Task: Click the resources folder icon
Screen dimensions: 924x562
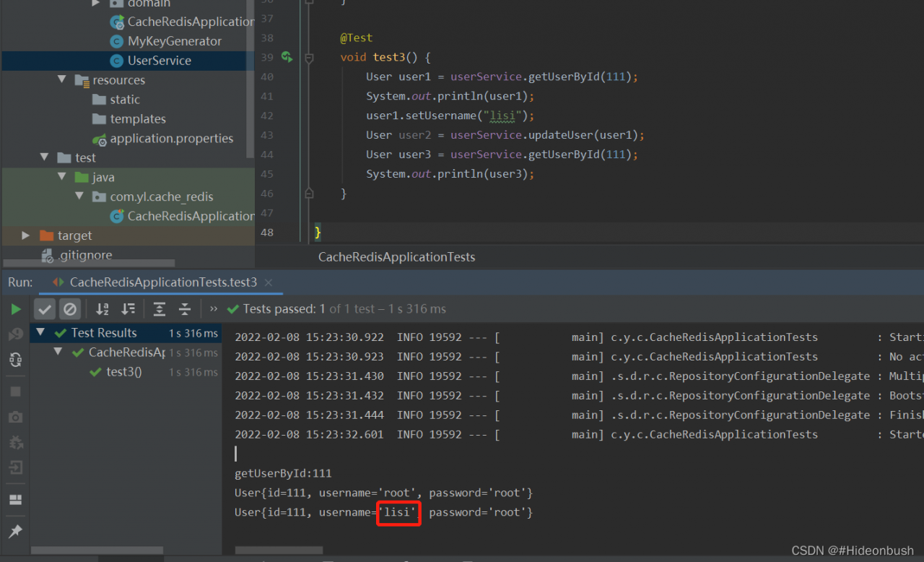Action: pos(82,80)
